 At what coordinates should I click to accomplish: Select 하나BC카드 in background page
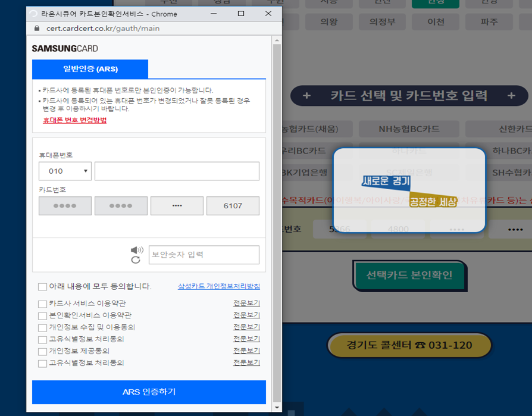(x=510, y=151)
